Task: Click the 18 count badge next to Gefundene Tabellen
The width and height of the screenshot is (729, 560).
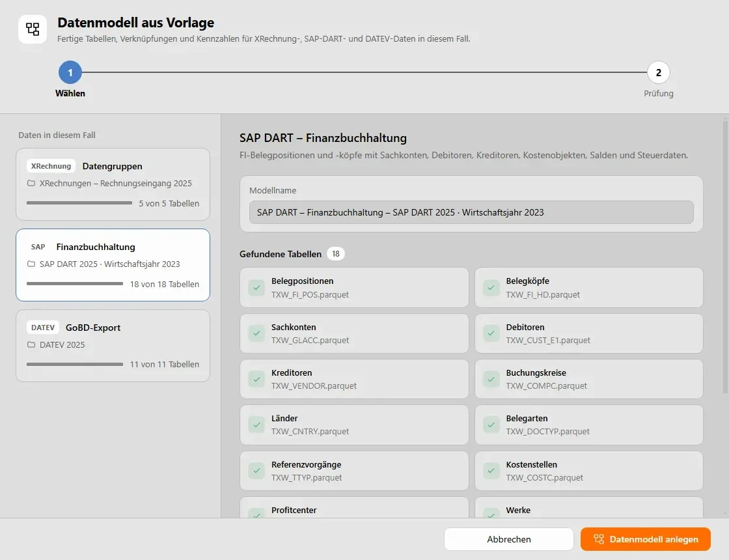Action: 336,253
